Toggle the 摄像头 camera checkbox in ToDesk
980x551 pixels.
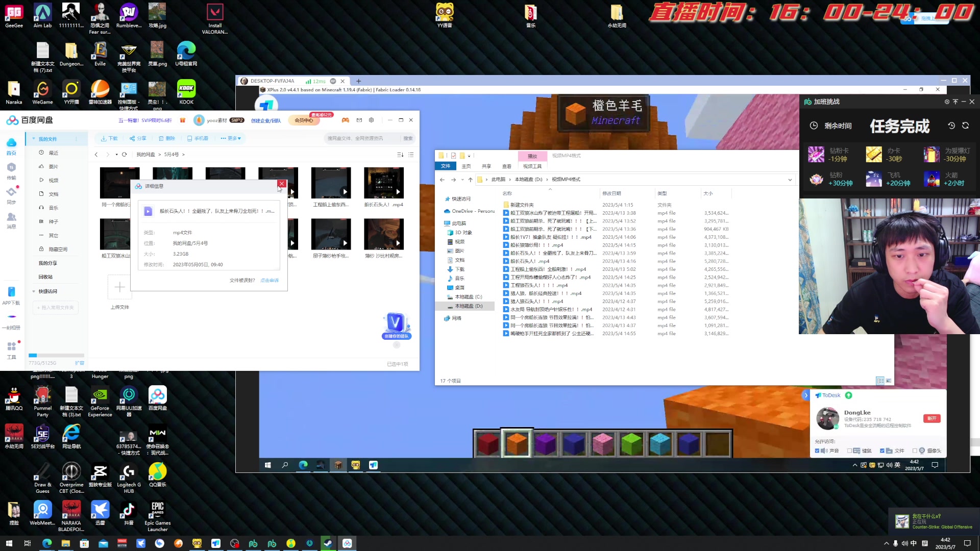[x=915, y=451]
